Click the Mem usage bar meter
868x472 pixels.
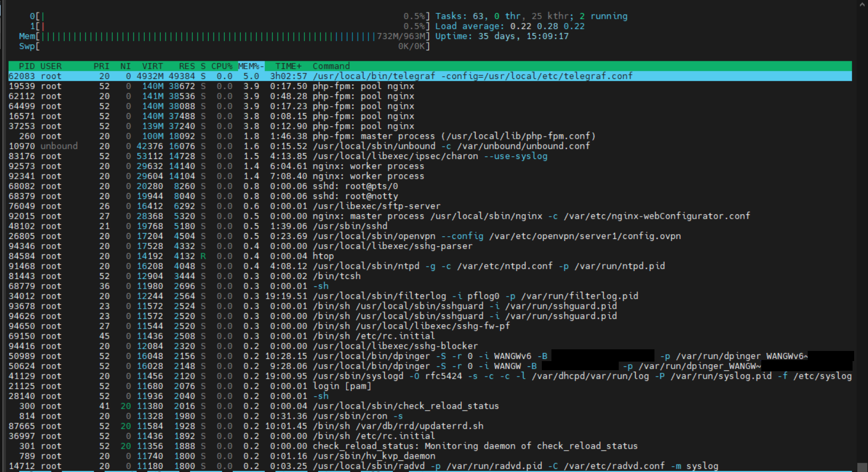tap(224, 36)
